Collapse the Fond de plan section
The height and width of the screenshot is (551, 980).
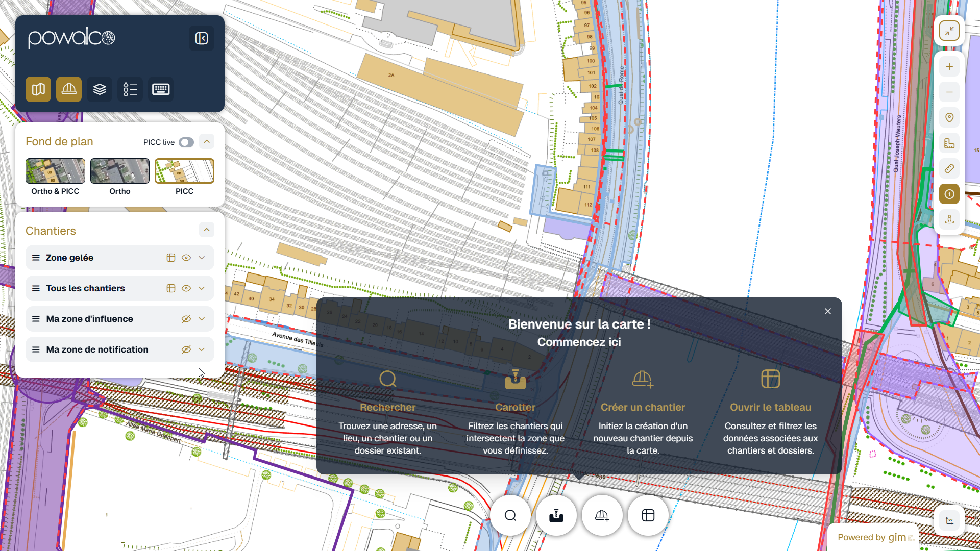[207, 141]
